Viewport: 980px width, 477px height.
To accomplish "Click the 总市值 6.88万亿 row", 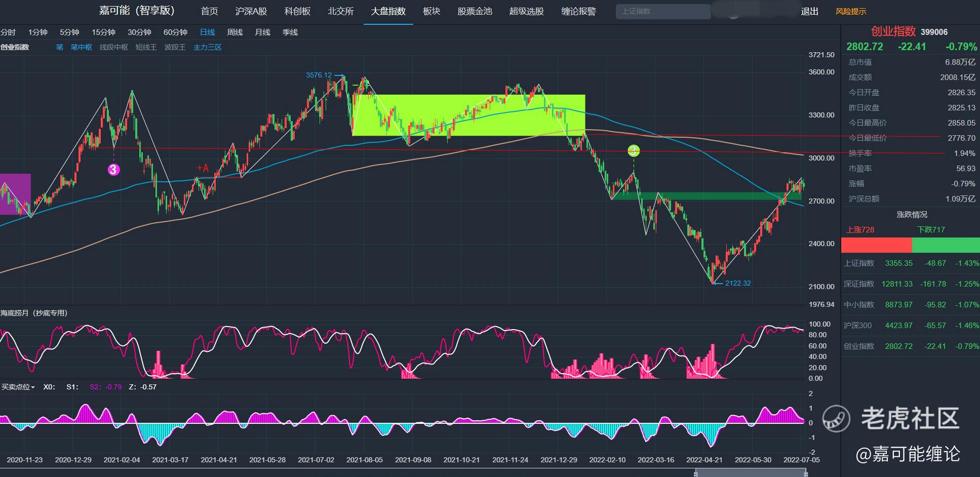I will (x=911, y=62).
